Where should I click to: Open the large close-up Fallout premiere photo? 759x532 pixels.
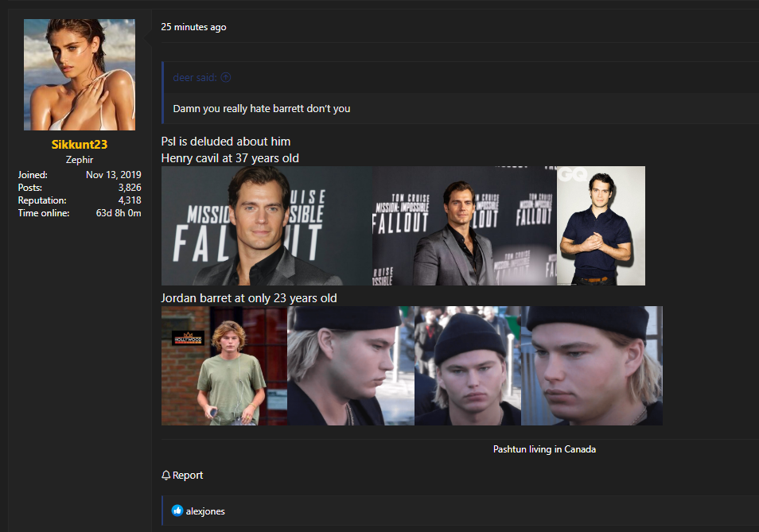pos(267,226)
